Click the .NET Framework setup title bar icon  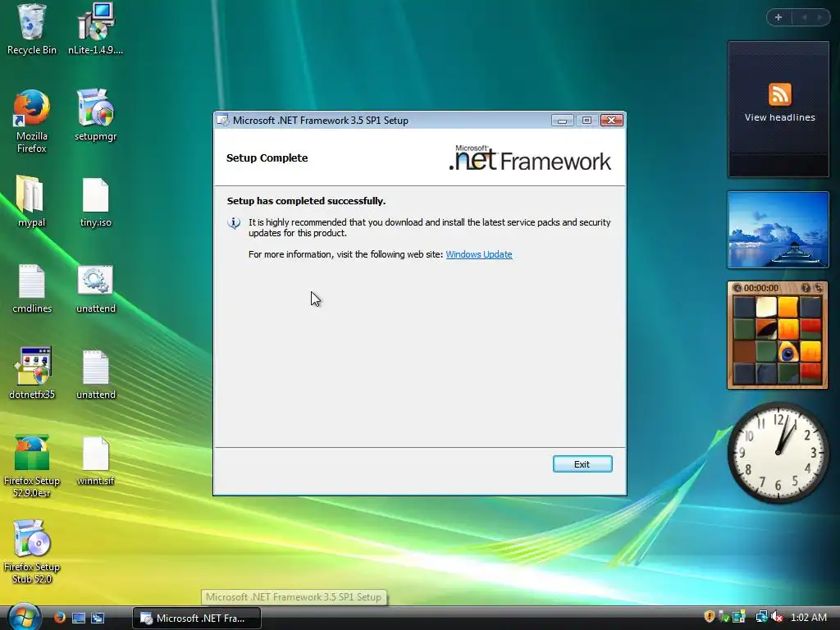tap(222, 121)
